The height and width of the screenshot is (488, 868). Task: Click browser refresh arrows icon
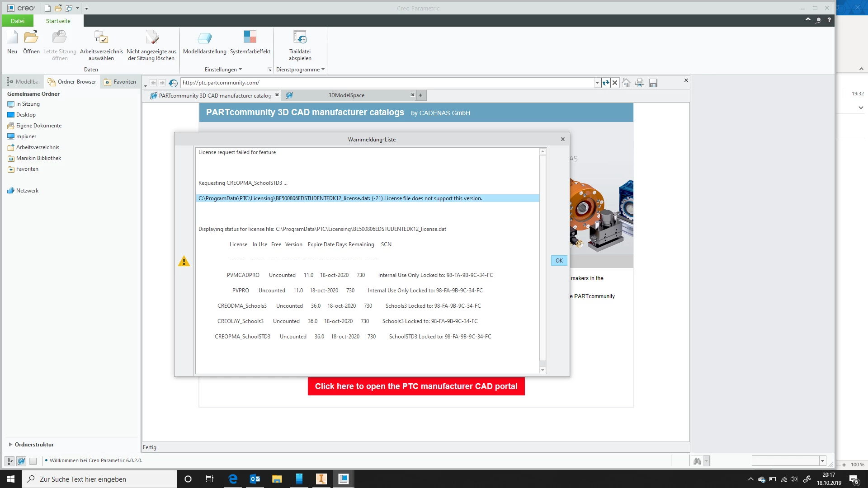click(x=606, y=83)
